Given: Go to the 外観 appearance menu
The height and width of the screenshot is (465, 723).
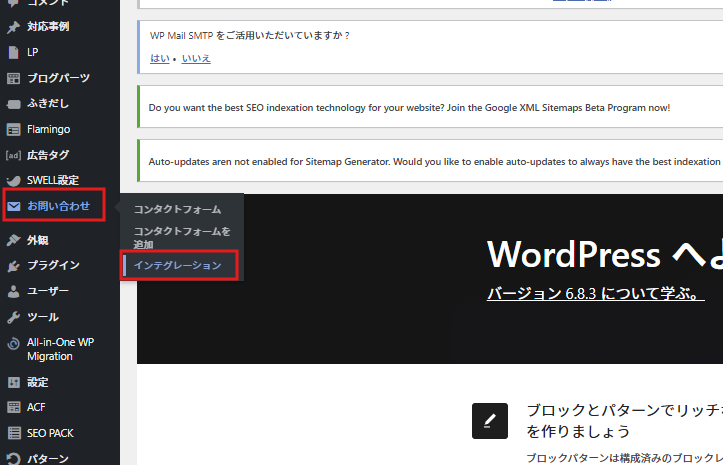Looking at the screenshot, I should coord(38,240).
